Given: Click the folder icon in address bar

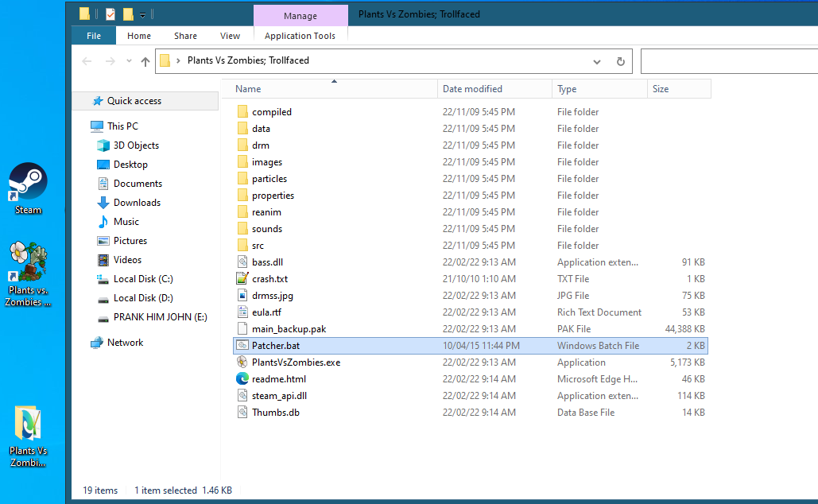Looking at the screenshot, I should click(x=165, y=60).
